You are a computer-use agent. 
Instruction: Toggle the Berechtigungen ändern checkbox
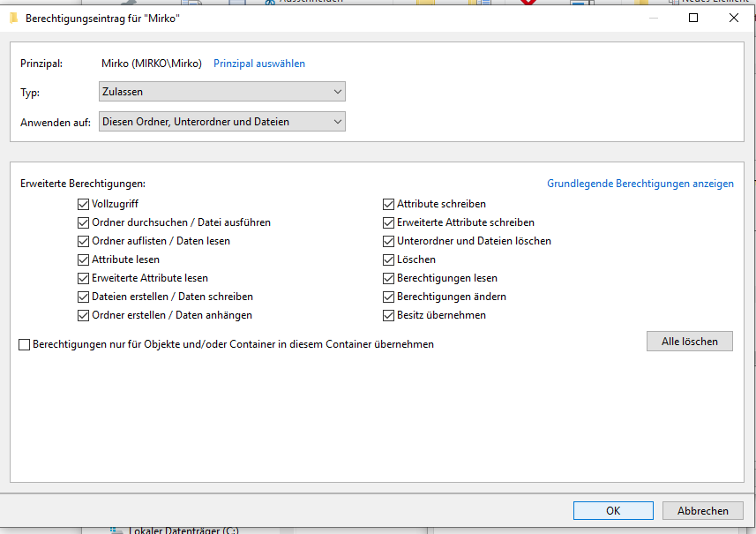(389, 297)
